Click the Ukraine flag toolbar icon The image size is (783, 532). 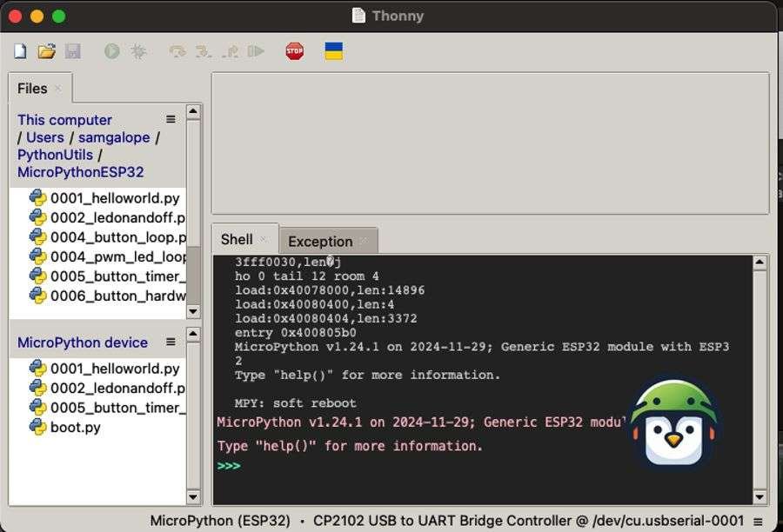(333, 51)
